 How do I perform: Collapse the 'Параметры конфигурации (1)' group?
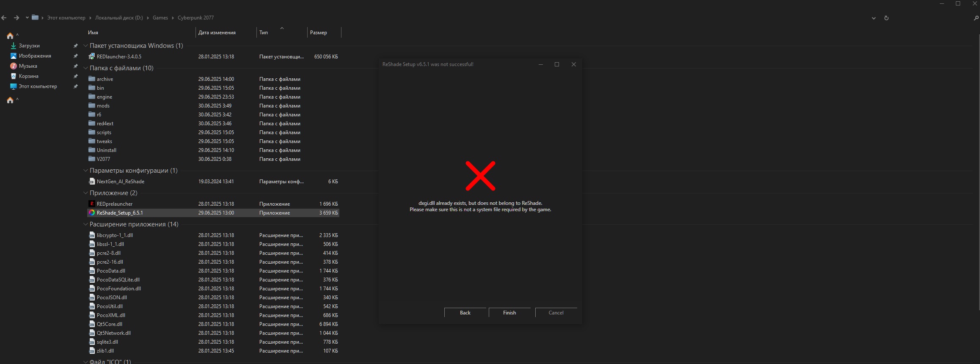(85, 171)
